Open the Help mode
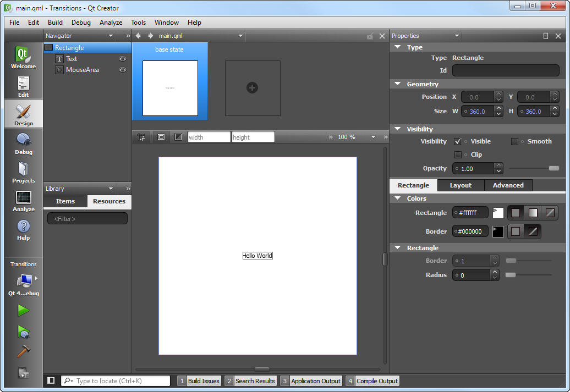The height and width of the screenshot is (392, 570). tap(23, 230)
